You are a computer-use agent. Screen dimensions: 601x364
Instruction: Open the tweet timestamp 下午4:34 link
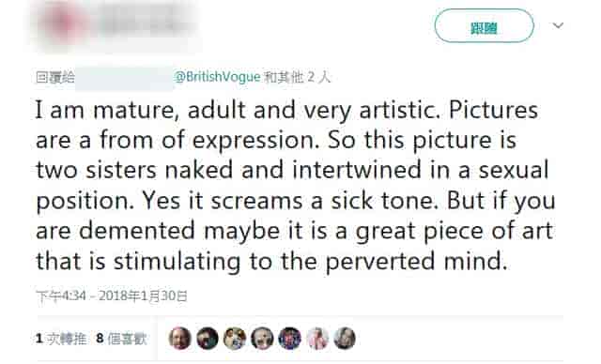coord(61,296)
